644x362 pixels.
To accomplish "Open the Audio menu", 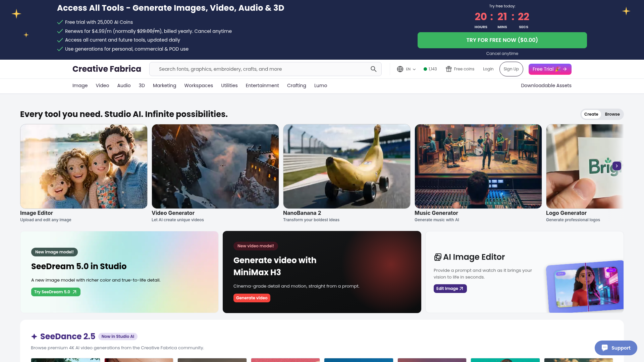I will tap(124, 85).
